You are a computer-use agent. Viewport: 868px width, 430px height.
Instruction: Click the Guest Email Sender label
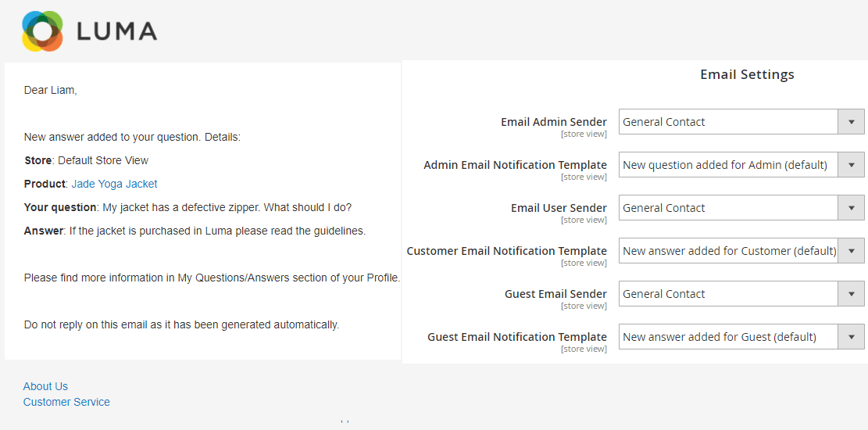pyautogui.click(x=555, y=294)
